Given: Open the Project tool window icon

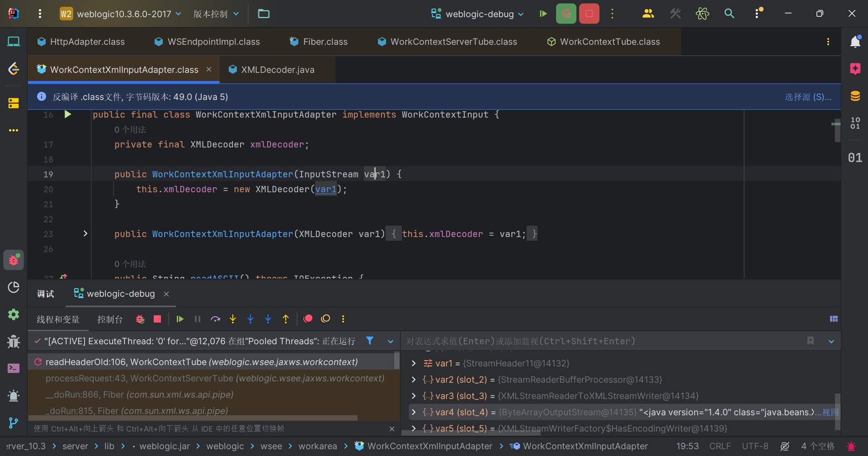Looking at the screenshot, I should tap(14, 42).
